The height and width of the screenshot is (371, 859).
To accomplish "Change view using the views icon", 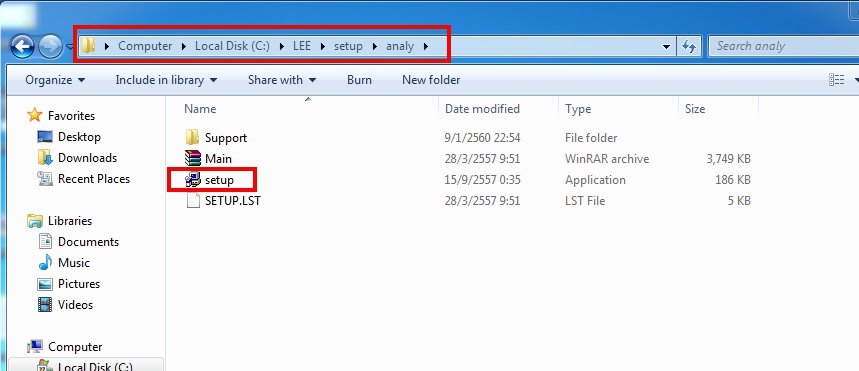I will pyautogui.click(x=837, y=80).
